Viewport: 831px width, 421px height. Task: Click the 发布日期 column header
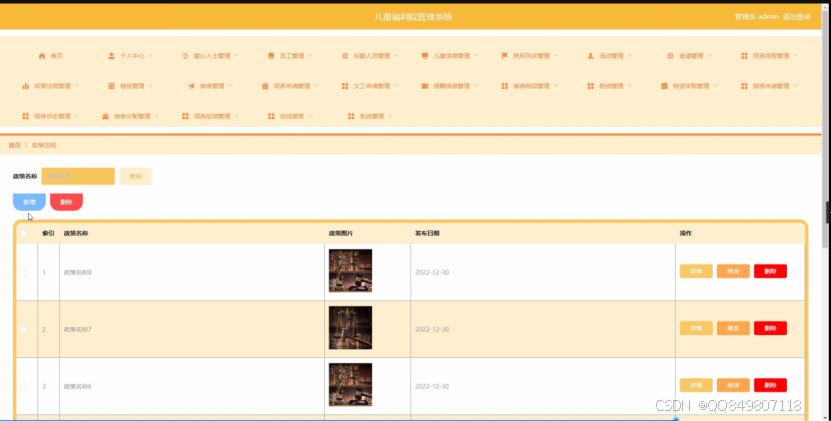coord(427,233)
